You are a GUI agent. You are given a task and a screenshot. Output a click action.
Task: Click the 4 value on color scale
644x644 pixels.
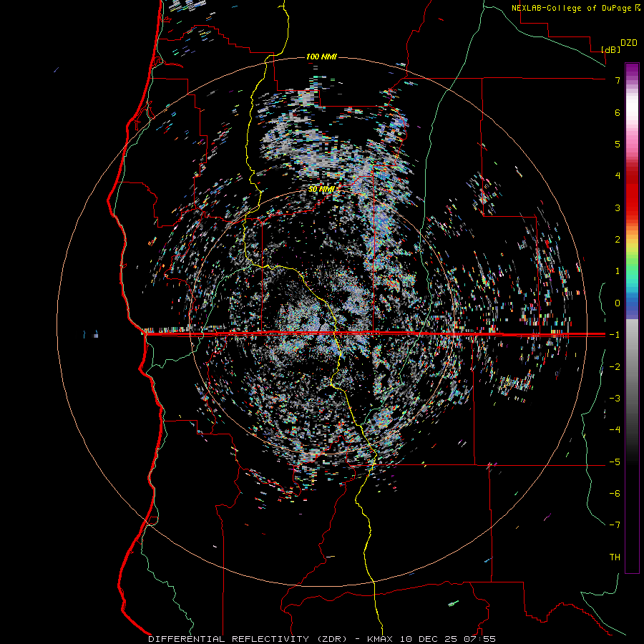tap(618, 176)
